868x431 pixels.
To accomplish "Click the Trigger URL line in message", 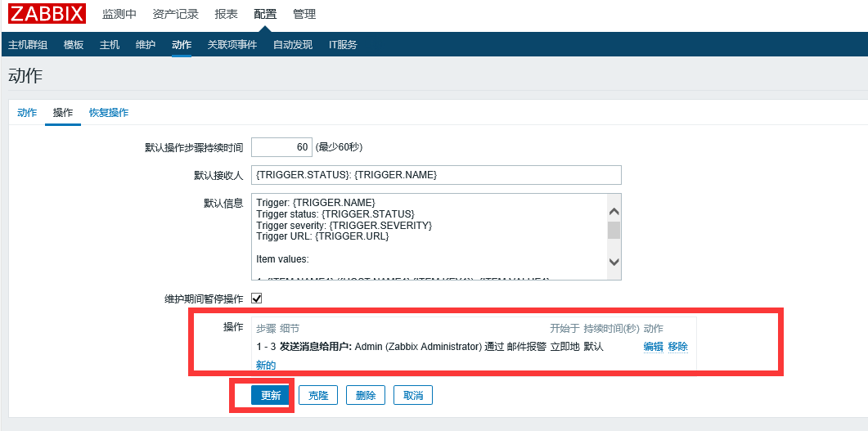I will point(322,236).
